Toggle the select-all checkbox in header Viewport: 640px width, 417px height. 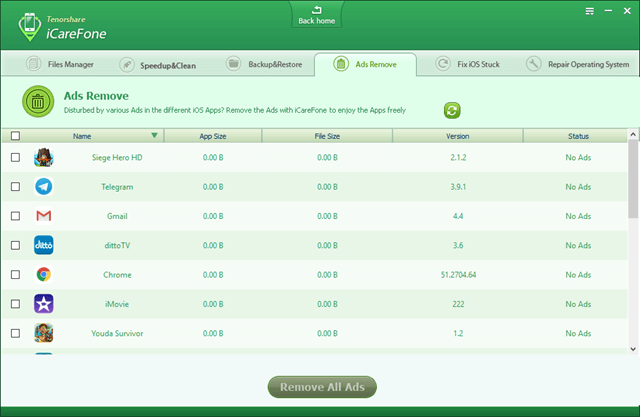pyautogui.click(x=16, y=136)
